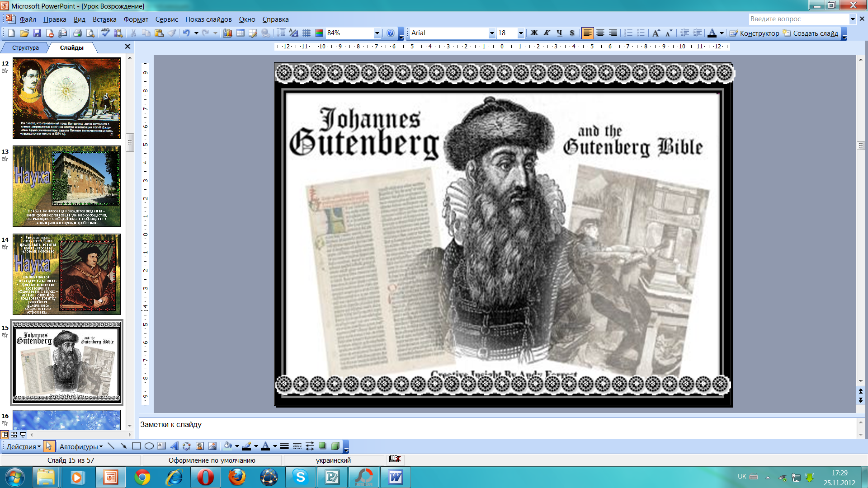The height and width of the screenshot is (488, 868).
Task: Select the Rectangle drawing tool
Action: [136, 446]
